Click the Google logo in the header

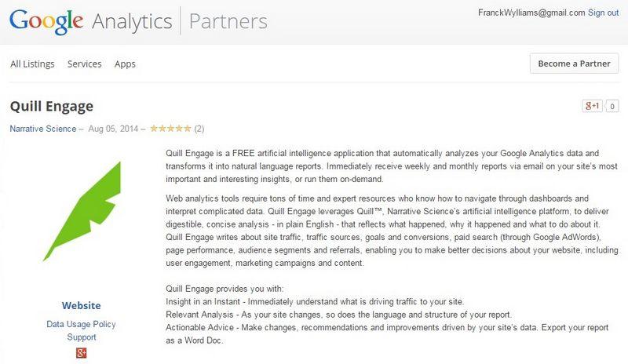tap(46, 21)
